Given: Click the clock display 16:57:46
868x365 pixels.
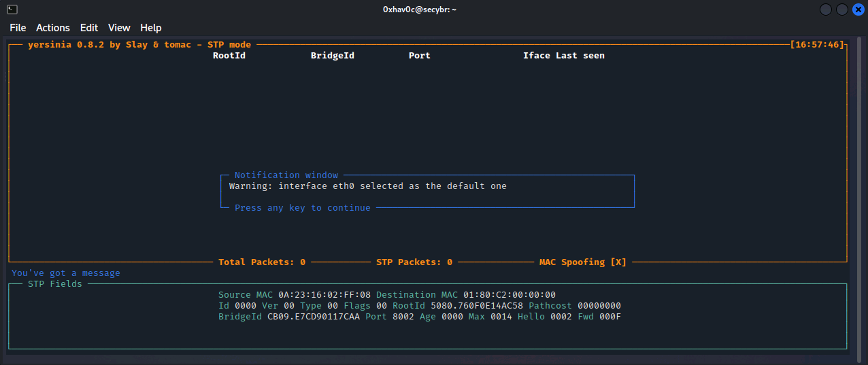Looking at the screenshot, I should (x=817, y=45).
